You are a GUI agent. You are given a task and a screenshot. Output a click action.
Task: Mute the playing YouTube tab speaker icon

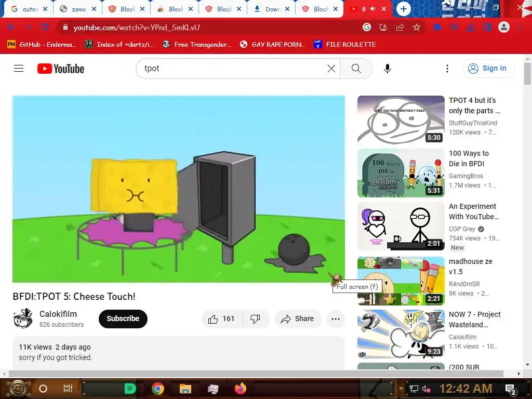373,9
